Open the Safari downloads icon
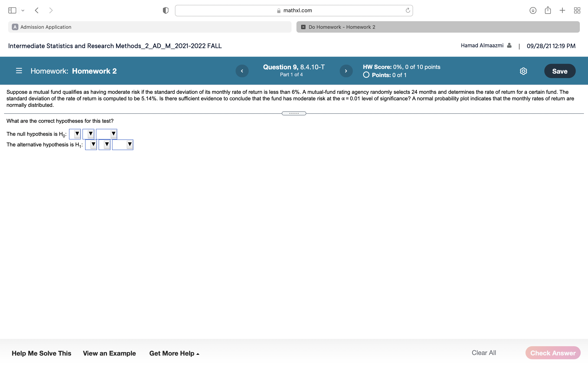Viewport: 588px width, 367px height. (x=533, y=10)
